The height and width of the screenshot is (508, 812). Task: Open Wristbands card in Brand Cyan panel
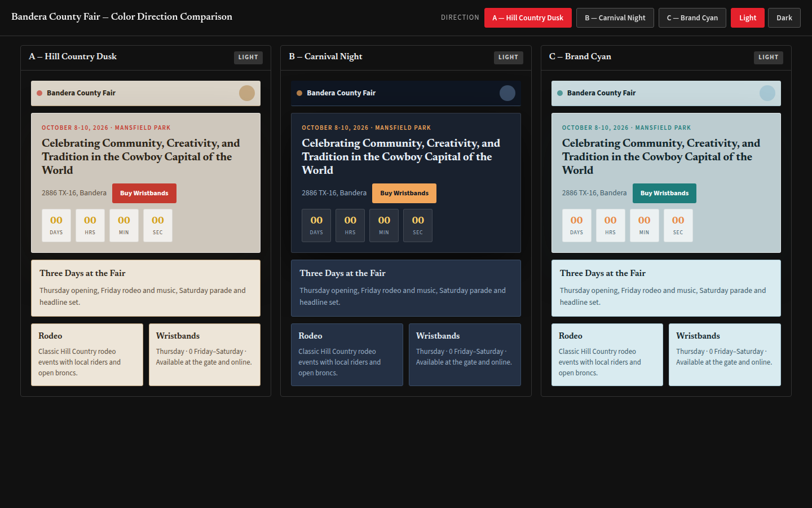tap(725, 354)
